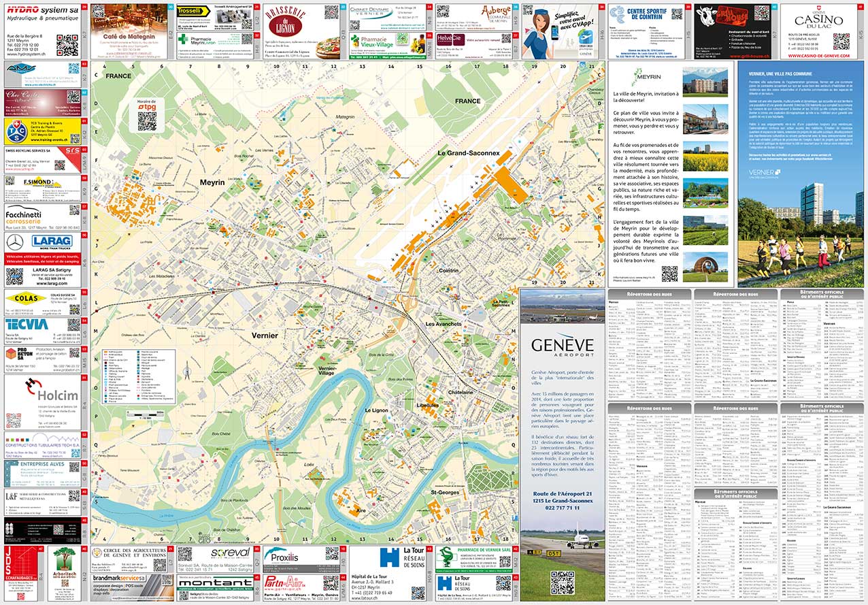
Task: Click the Pharmacie de Vernier Sàrl heading
Action: click(483, 551)
